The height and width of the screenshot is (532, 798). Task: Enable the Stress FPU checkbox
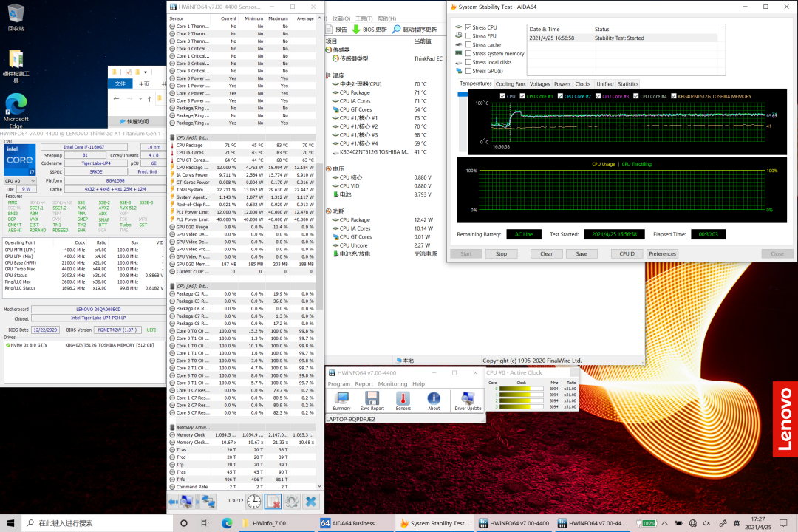468,35
